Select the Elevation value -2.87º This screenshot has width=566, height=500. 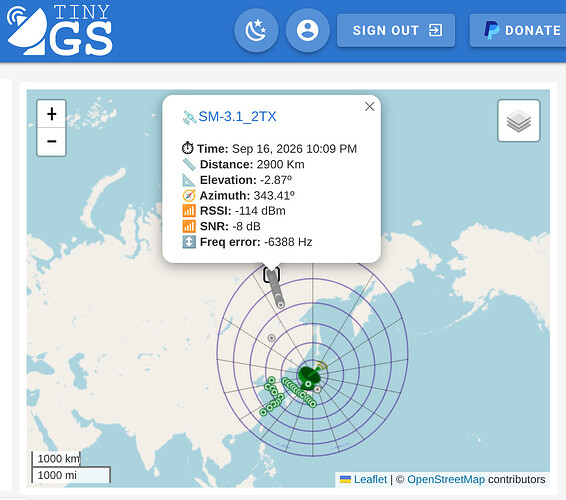276,180
